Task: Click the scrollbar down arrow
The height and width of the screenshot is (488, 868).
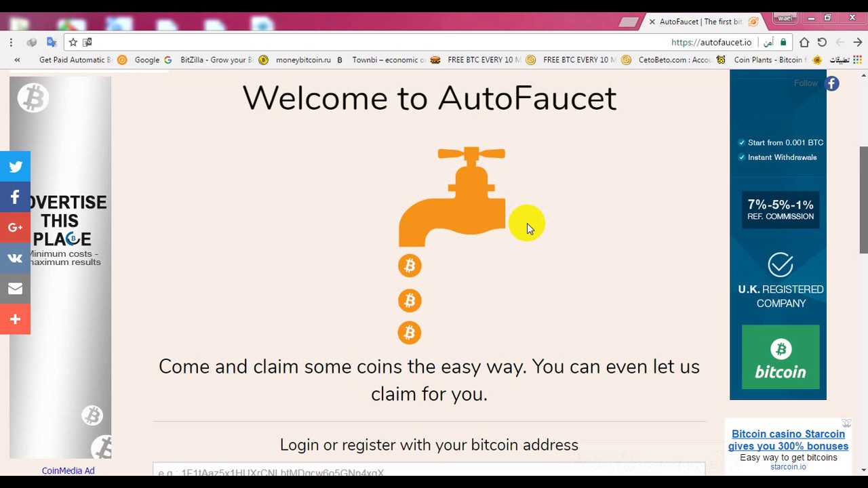Action: click(863, 470)
